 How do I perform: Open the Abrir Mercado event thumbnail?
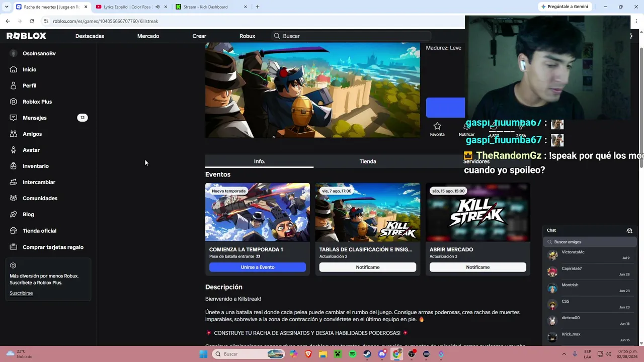[x=478, y=212]
